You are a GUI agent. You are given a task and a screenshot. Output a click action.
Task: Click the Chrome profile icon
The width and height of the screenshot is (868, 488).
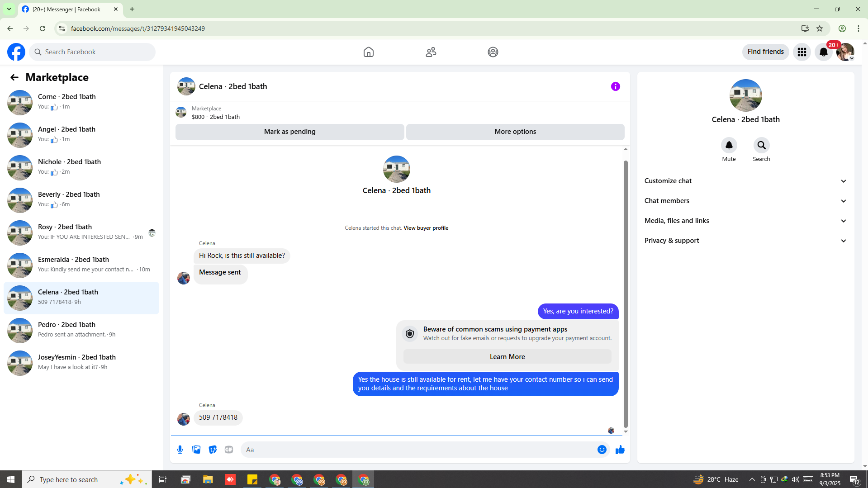842,28
